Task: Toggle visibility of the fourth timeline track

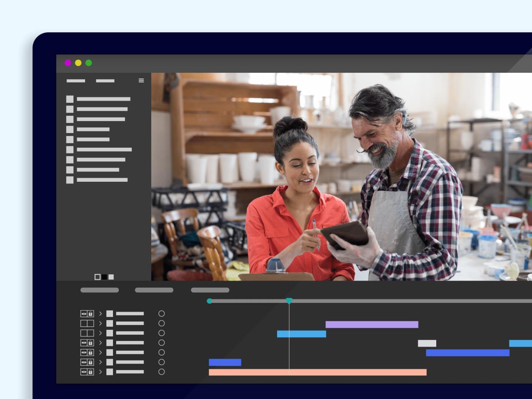Action: (x=83, y=342)
